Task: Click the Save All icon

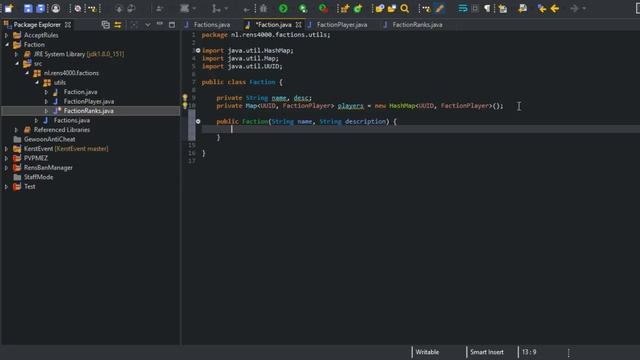Action: (41, 9)
